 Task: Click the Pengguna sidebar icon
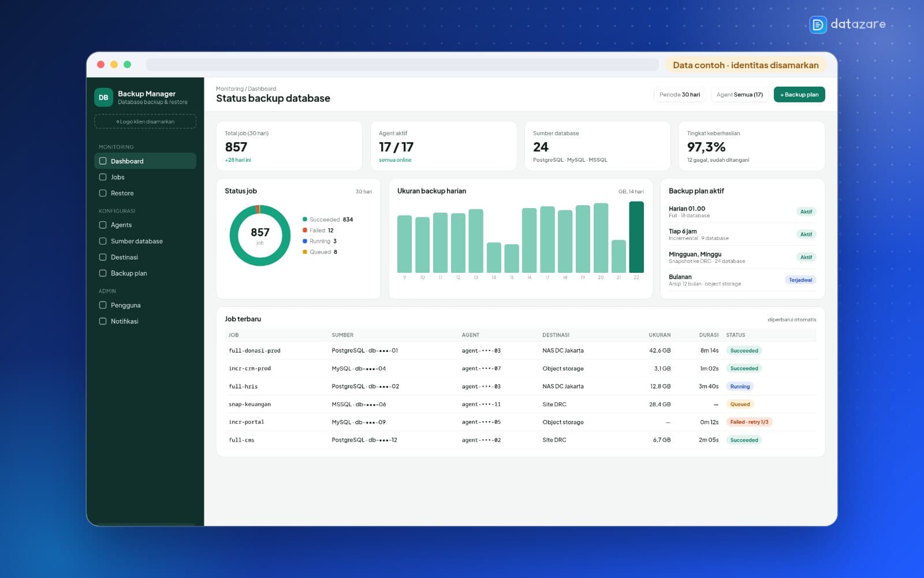click(103, 305)
